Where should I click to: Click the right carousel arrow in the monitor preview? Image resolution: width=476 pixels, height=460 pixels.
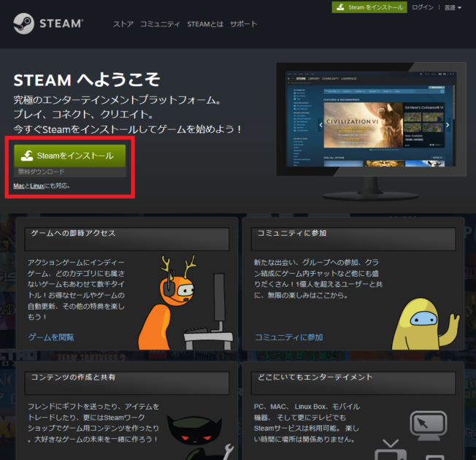[x=447, y=125]
